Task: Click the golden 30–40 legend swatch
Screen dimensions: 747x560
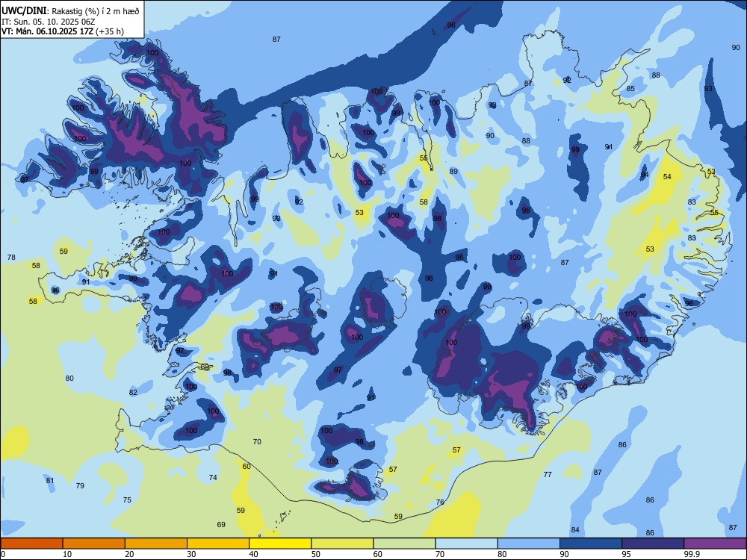Action: [x=218, y=544]
